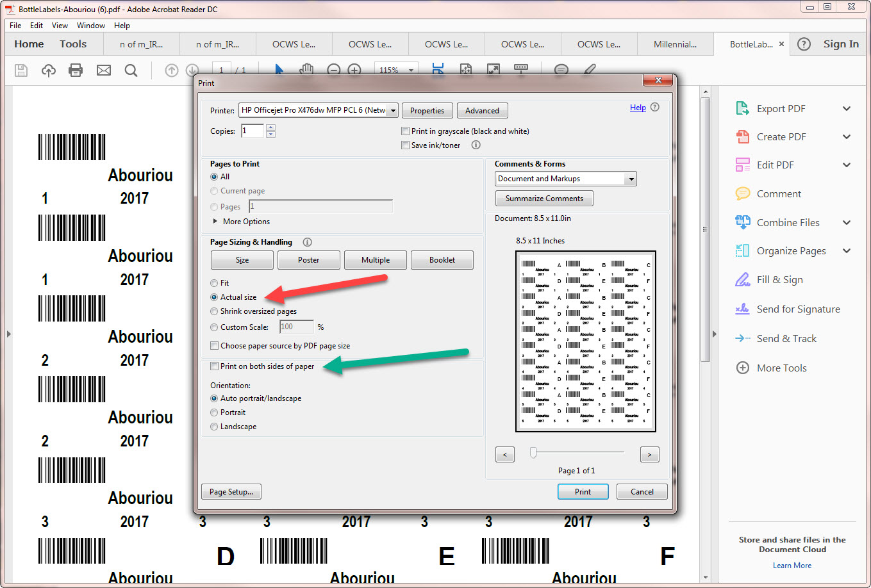
Task: Open the Window menu
Action: click(91, 26)
